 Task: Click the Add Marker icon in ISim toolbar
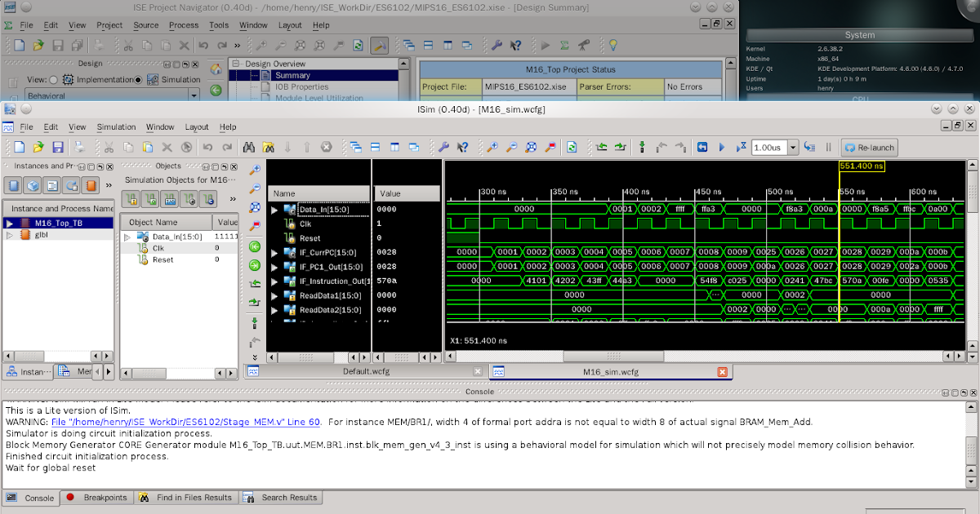(642, 148)
